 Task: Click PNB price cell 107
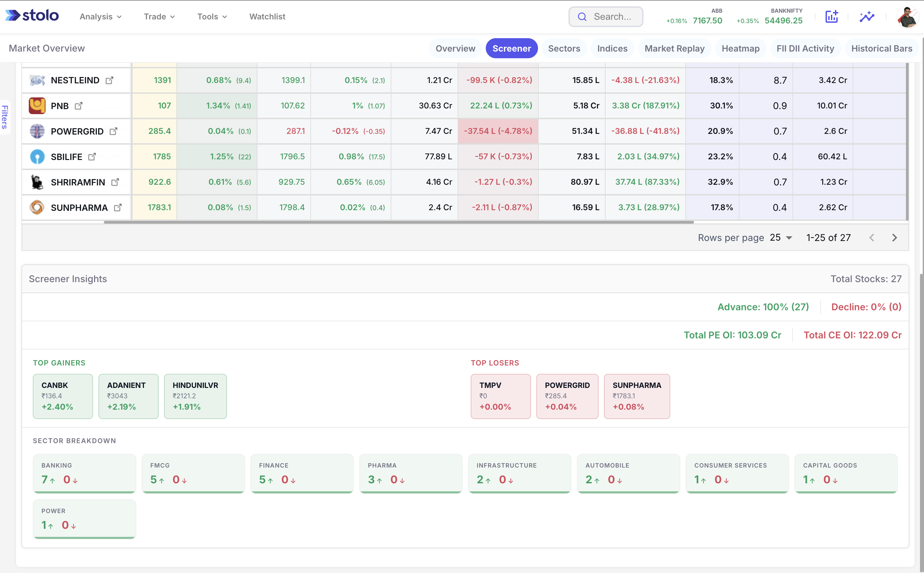[x=154, y=106]
